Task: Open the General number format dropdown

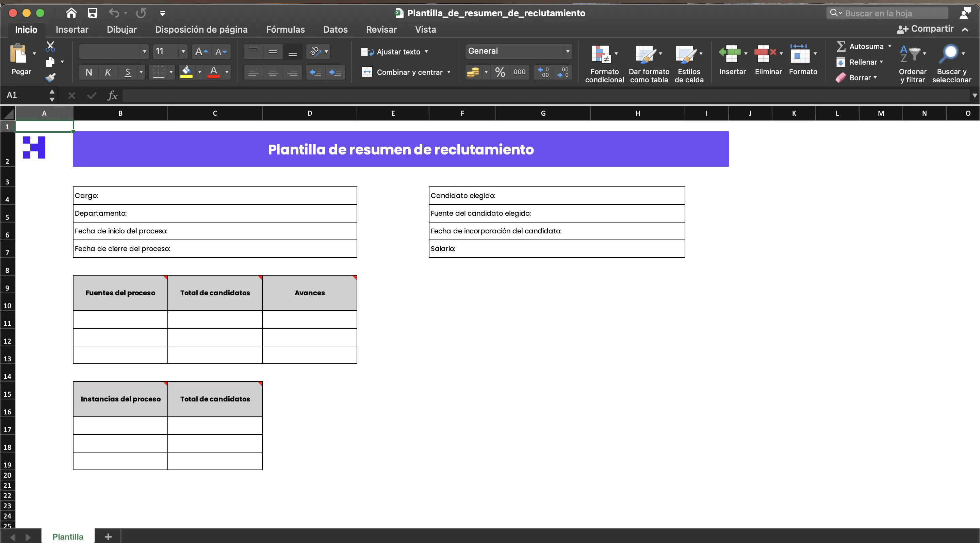Action: [567, 51]
